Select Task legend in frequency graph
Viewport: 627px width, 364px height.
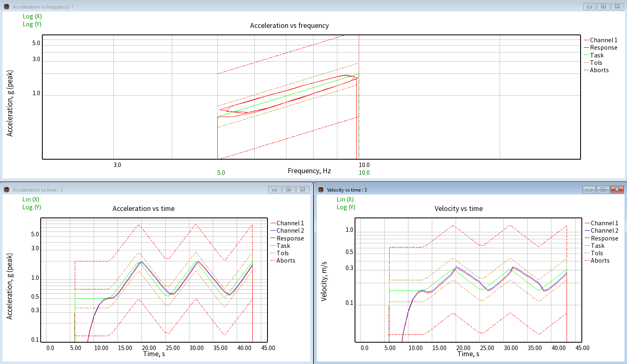pos(594,55)
